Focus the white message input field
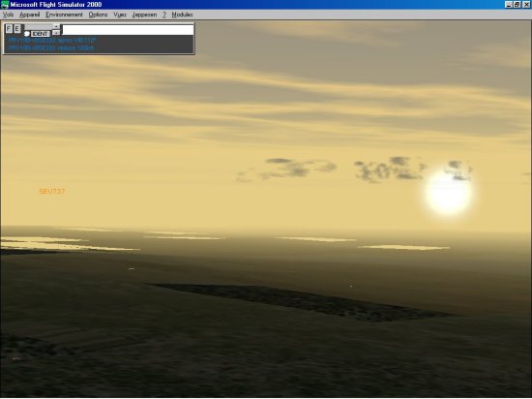Viewport: 532px width, 399px height. pyautogui.click(x=128, y=30)
